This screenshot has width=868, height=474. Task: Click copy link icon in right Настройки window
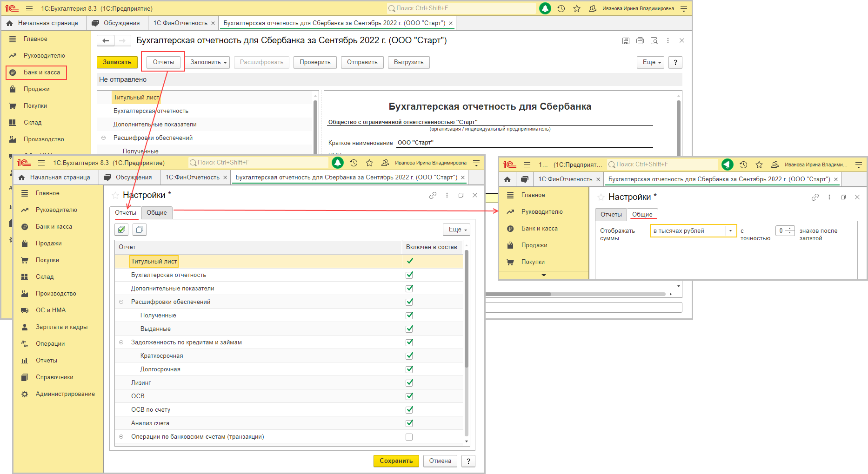point(815,197)
